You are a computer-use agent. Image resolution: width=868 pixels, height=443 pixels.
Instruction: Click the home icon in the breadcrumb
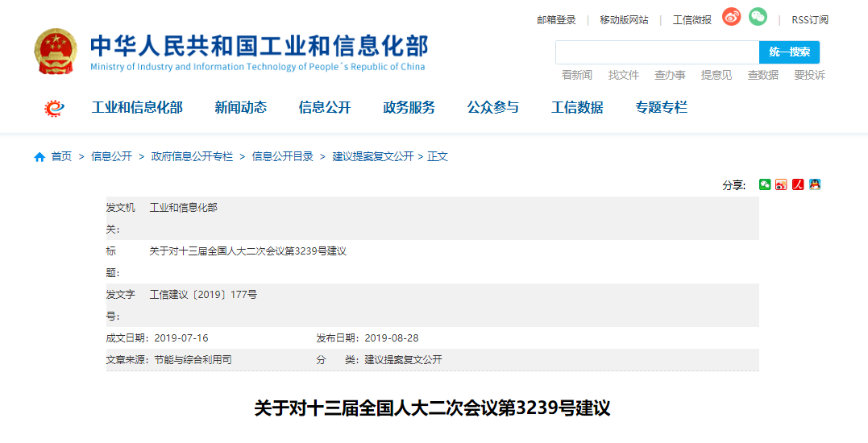click(x=39, y=157)
